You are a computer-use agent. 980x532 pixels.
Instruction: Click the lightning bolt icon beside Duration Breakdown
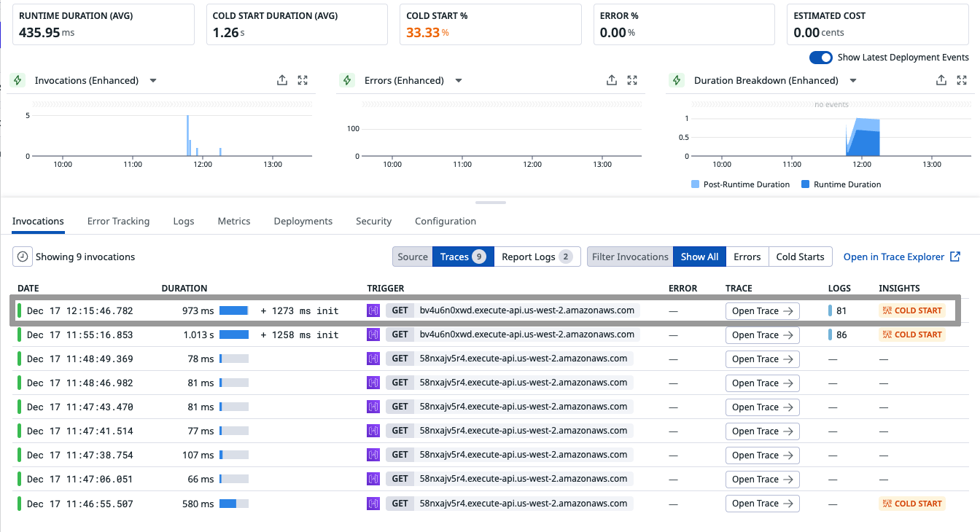coord(676,80)
